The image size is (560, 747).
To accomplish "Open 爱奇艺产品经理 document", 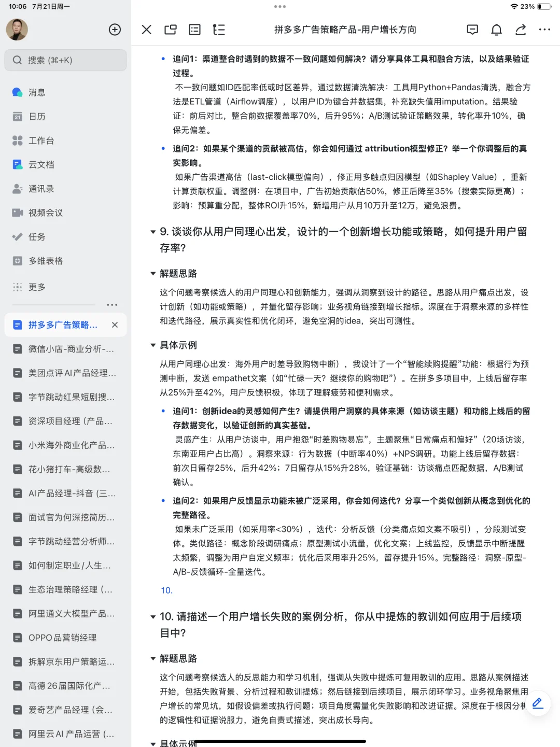I will (x=65, y=710).
